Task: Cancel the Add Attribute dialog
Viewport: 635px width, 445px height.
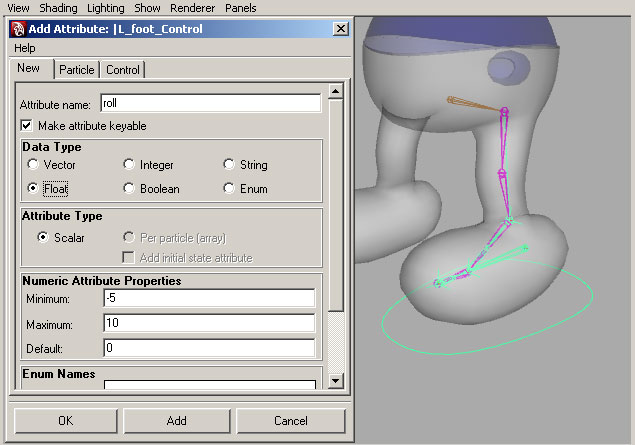Action: (290, 421)
